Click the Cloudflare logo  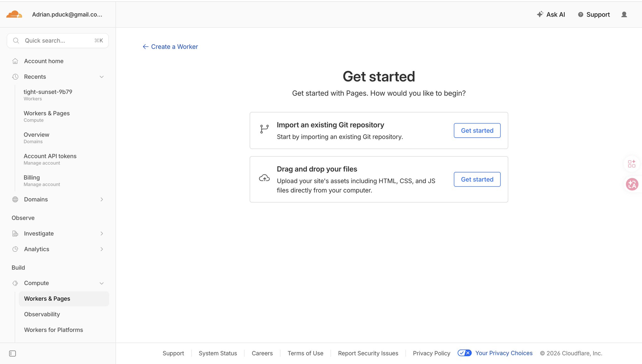[14, 14]
